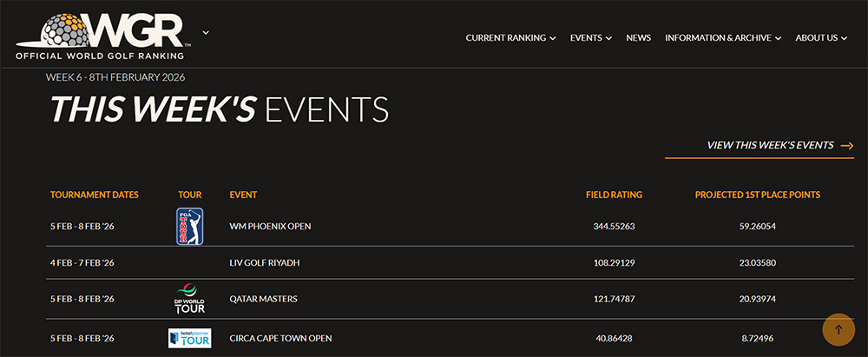868x357 pixels.
Task: Click the This Week's Events heading
Action: [x=220, y=109]
